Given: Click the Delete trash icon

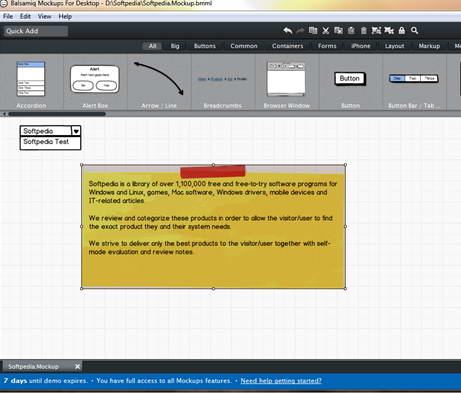Looking at the screenshot, I should tap(364, 31).
